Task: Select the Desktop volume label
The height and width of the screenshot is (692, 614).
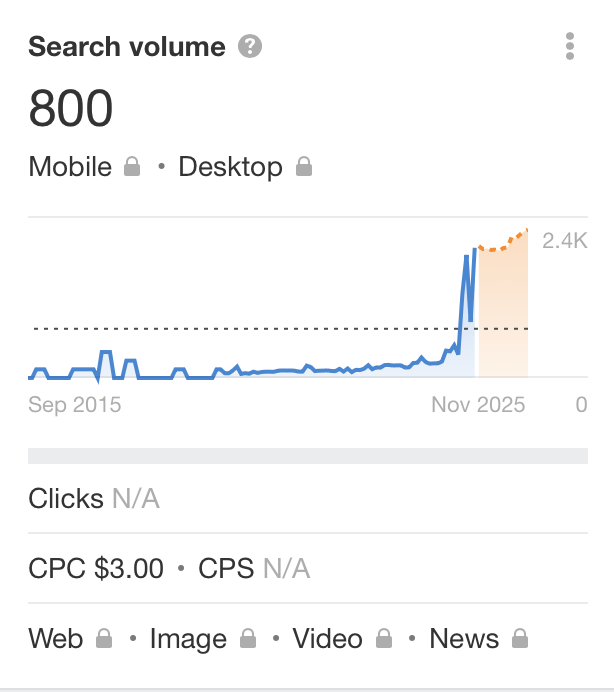Action: [230, 168]
